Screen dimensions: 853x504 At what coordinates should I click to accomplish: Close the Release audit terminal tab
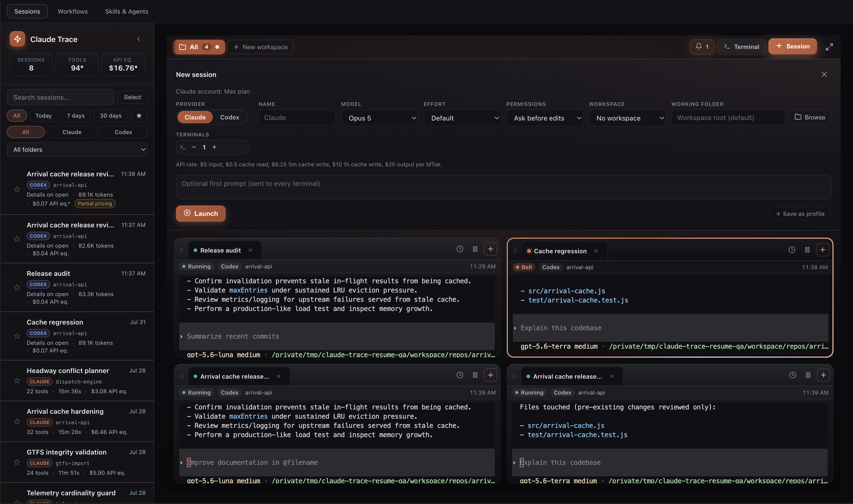point(250,250)
